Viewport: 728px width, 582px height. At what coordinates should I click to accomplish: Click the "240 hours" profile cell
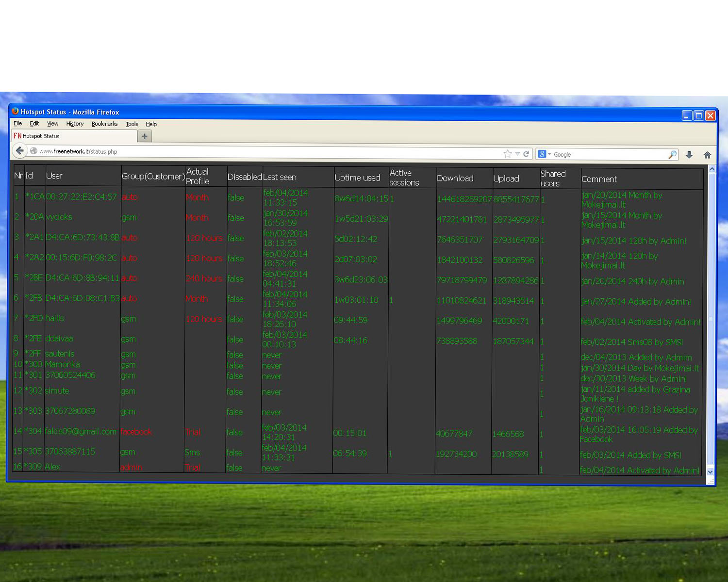tap(204, 278)
